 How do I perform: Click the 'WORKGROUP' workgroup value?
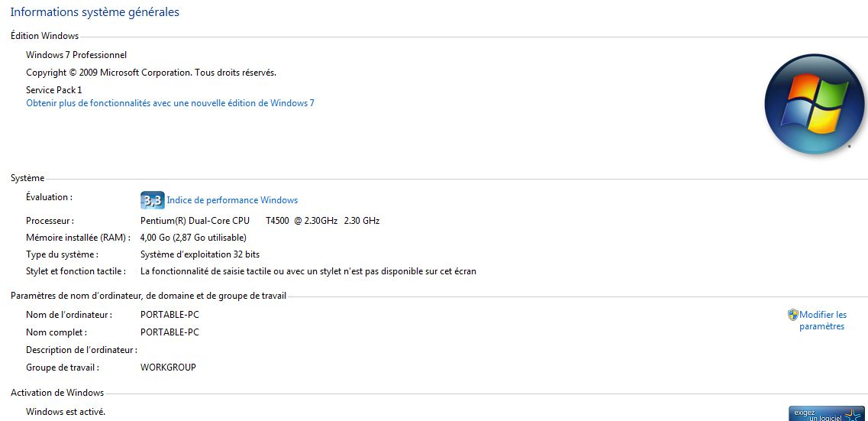168,368
